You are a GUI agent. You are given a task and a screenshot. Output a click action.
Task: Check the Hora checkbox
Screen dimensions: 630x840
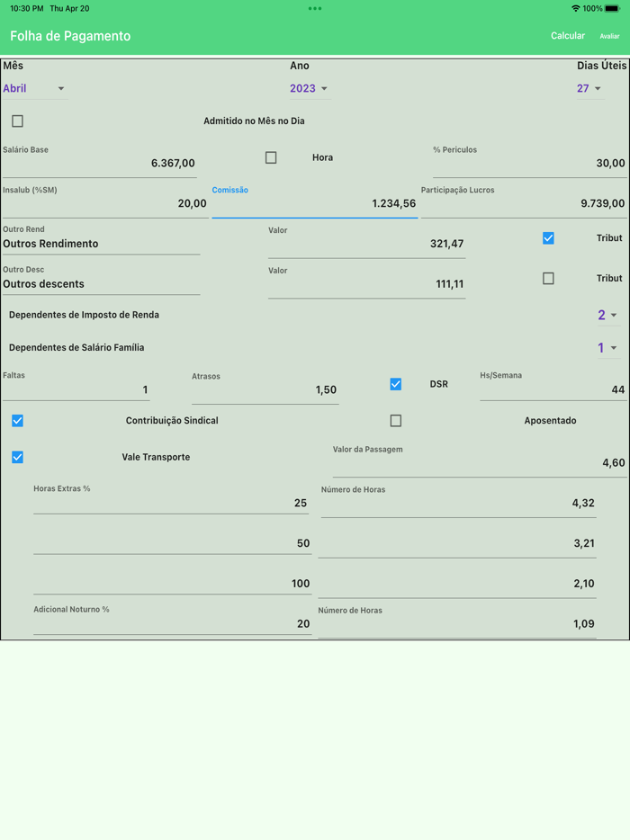[x=271, y=157]
